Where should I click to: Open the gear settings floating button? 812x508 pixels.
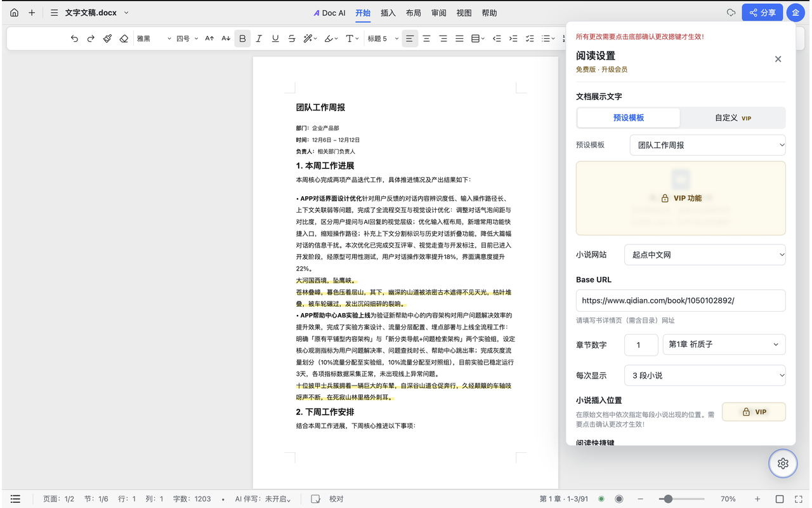point(783,464)
